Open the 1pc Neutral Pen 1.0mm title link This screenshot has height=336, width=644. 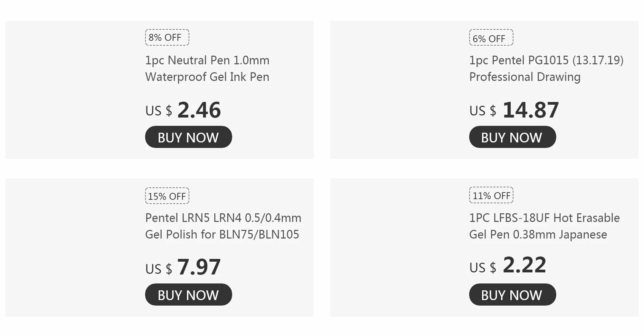click(x=207, y=68)
